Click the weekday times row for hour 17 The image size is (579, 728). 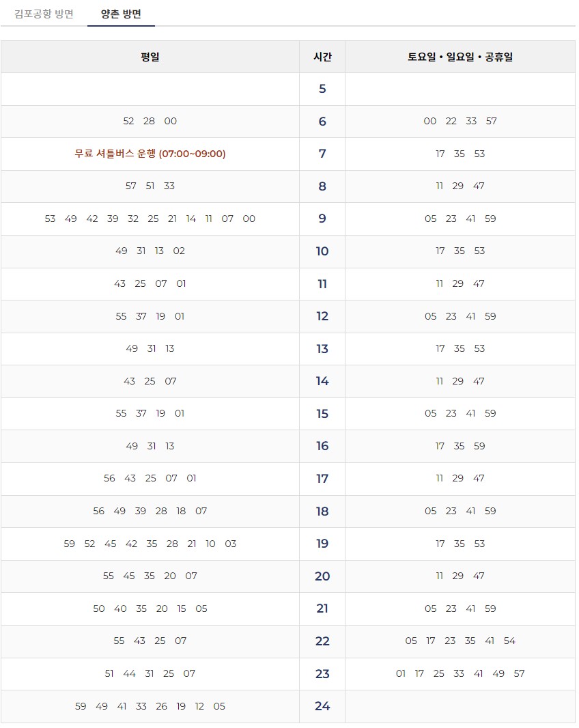coord(150,479)
